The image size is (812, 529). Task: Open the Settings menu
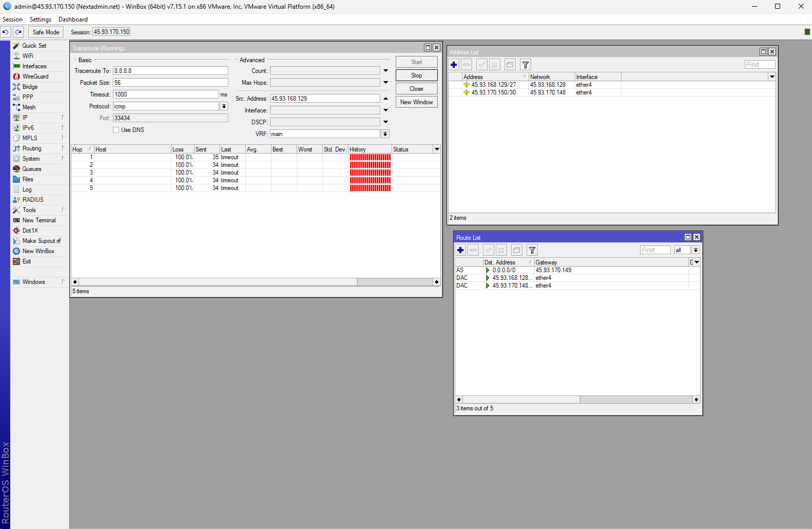[41, 20]
